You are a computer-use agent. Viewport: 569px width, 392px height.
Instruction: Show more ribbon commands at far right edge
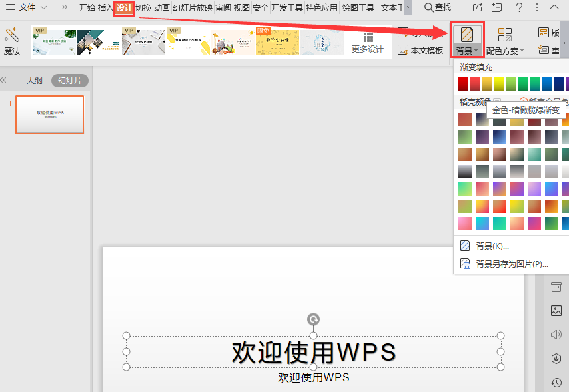point(564,43)
